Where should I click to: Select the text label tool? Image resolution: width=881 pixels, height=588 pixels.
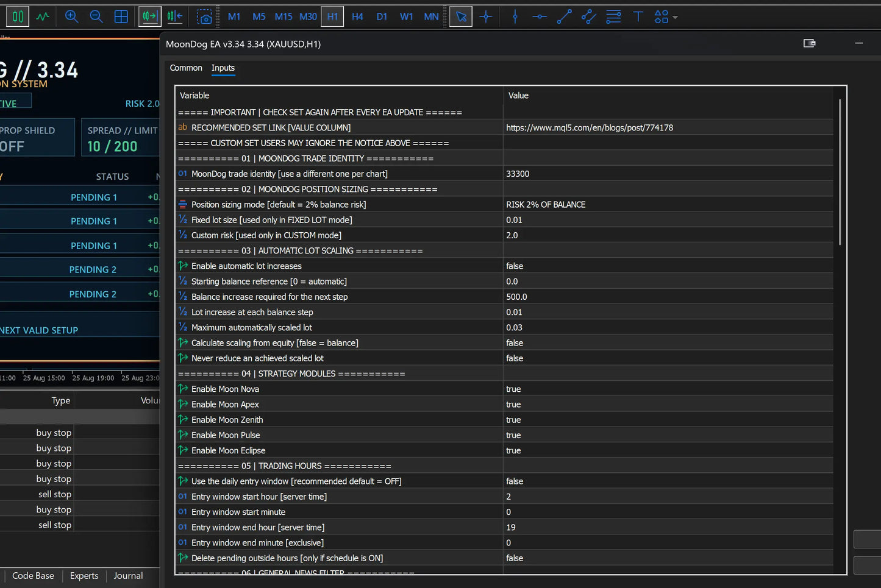(x=638, y=16)
